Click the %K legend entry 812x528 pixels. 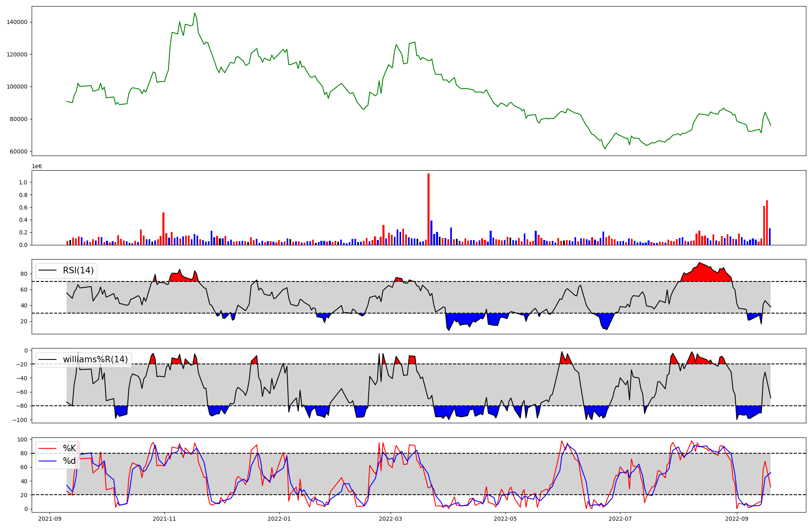coord(69,448)
